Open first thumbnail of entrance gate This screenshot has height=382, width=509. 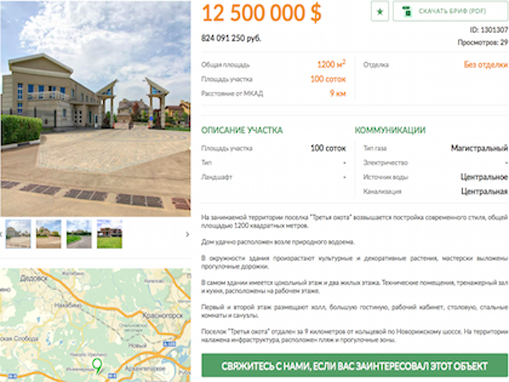click(x=18, y=234)
